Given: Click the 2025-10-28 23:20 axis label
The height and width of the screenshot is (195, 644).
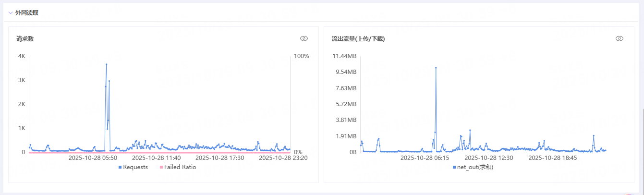Looking at the screenshot, I should coord(283,158).
